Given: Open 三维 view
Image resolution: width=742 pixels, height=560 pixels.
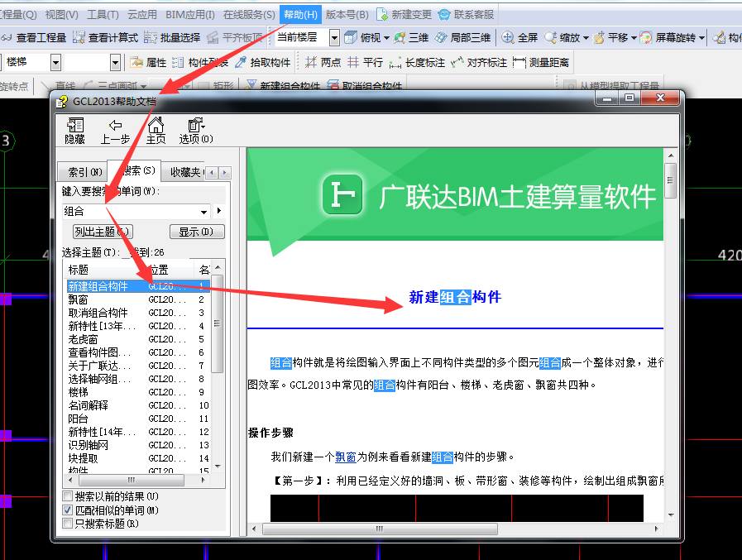Looking at the screenshot, I should click(412, 37).
